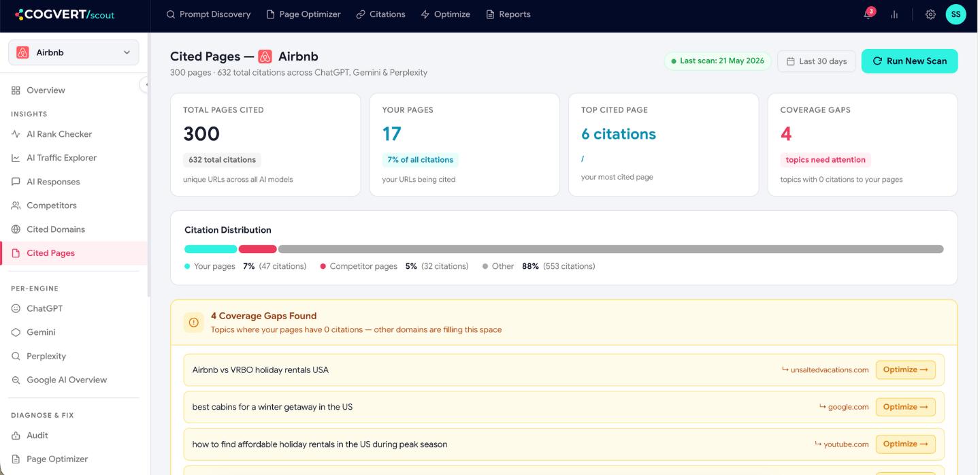Click the Cited Domains globe icon

[16, 229]
